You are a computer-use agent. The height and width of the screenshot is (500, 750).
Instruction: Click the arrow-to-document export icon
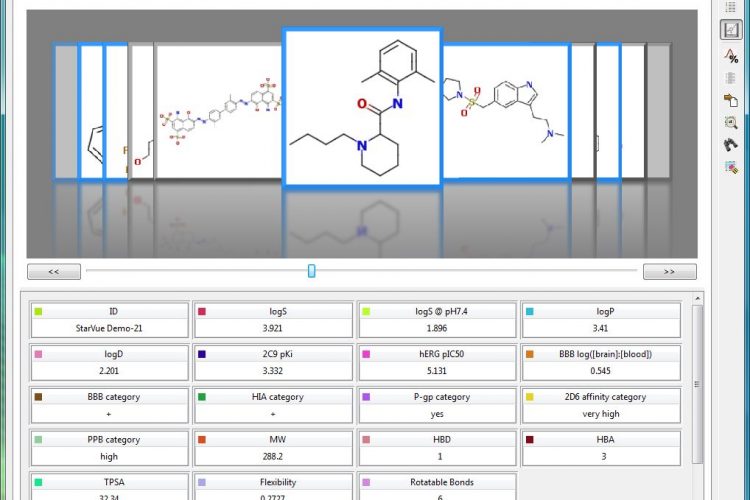730,100
